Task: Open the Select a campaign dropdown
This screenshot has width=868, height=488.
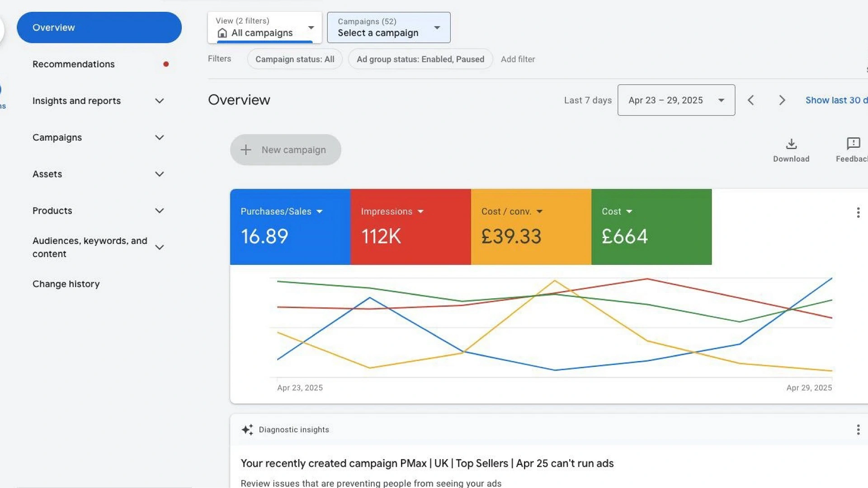Action: (388, 28)
